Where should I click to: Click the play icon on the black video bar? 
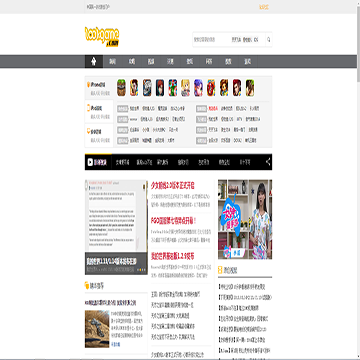(x=90, y=162)
